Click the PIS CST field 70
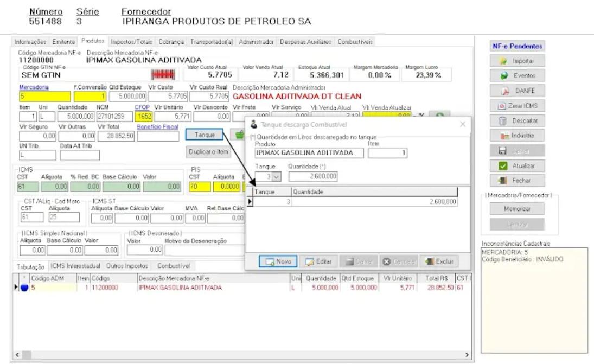Screen dimensions: 594x364 click(x=200, y=187)
